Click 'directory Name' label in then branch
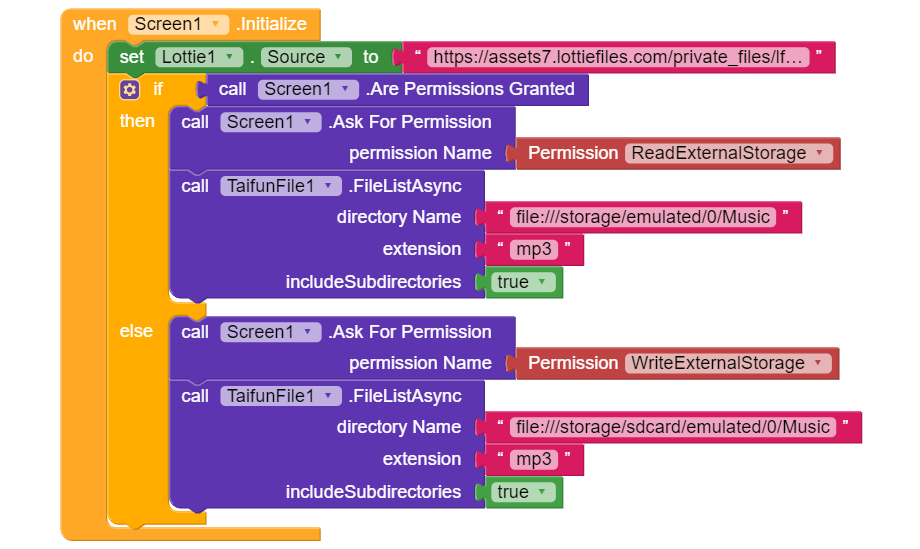Image resolution: width=920 pixels, height=549 pixels. click(x=399, y=217)
